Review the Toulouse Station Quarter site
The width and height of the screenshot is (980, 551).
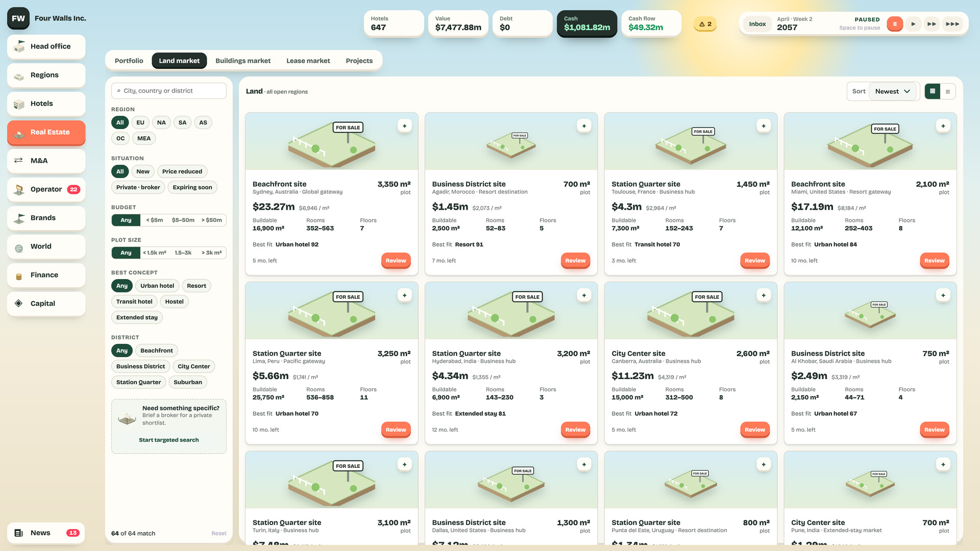[754, 261]
